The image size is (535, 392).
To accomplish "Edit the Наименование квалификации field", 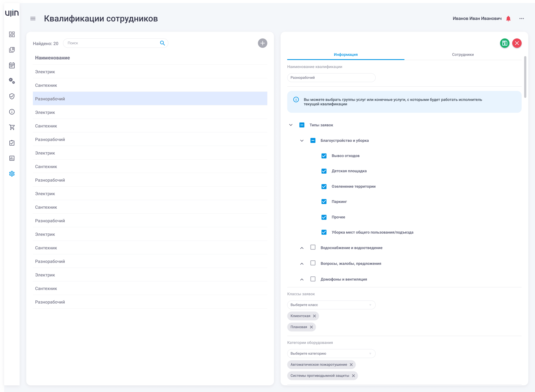I will click(331, 78).
